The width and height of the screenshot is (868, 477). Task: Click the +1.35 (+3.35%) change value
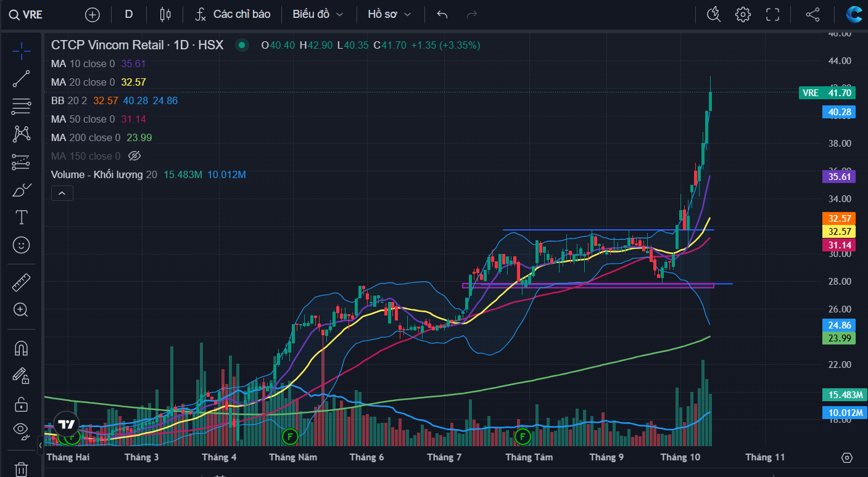(x=445, y=45)
